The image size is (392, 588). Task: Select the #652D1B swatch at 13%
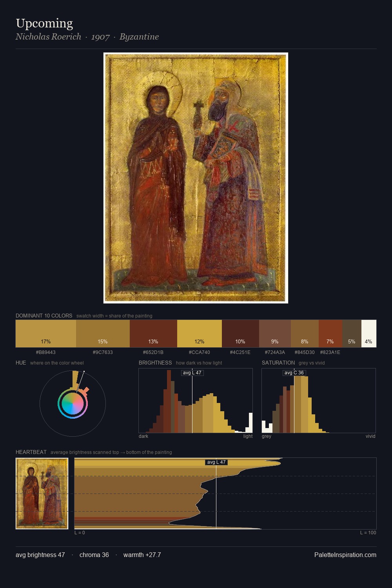pyautogui.click(x=153, y=334)
